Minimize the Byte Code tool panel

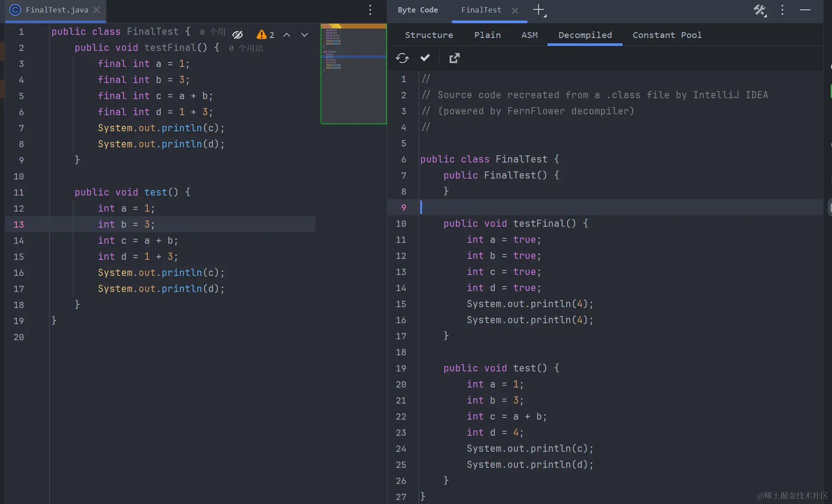tap(805, 10)
